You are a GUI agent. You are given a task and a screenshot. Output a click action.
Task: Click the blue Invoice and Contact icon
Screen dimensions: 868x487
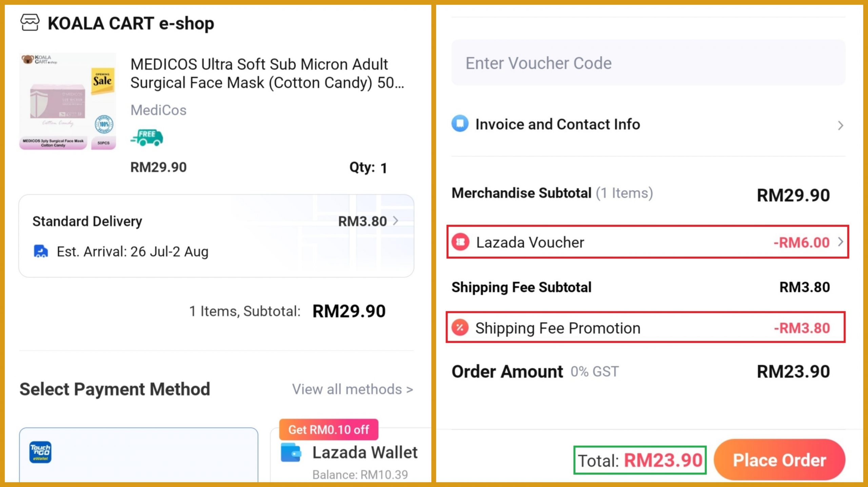point(460,124)
